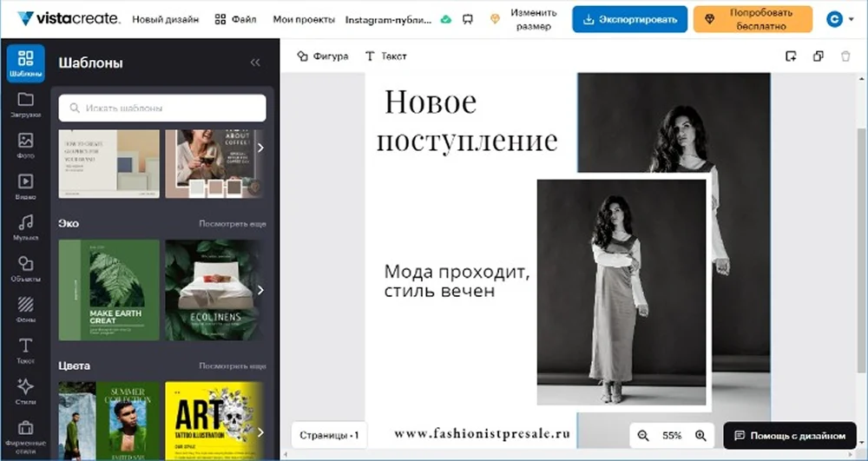Select the How to create graphics template

point(109,164)
